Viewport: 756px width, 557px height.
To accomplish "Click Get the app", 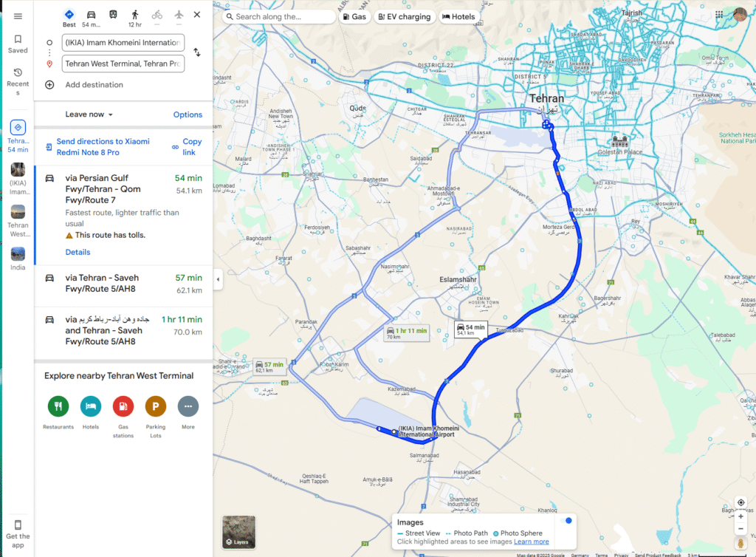I will click(x=18, y=534).
